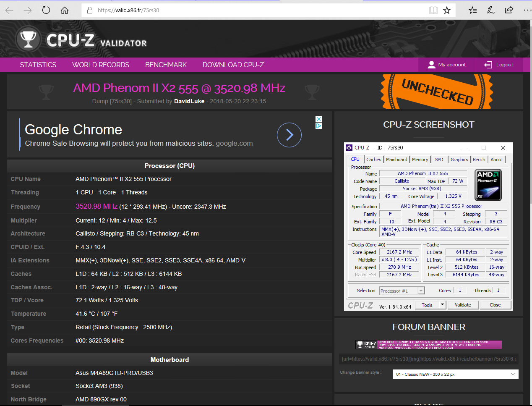Add page to favorites star icon
Image resolution: width=532 pixels, height=406 pixels.
(x=447, y=10)
